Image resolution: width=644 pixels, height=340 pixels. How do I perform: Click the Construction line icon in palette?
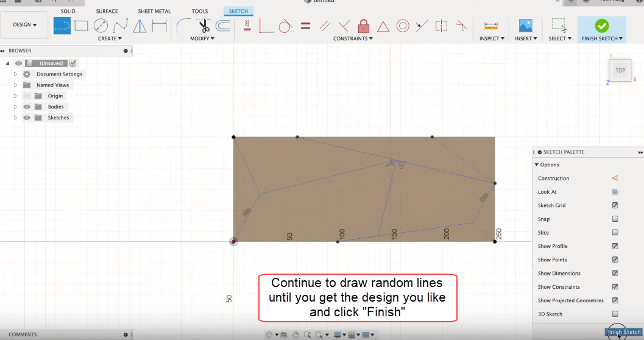click(x=615, y=178)
